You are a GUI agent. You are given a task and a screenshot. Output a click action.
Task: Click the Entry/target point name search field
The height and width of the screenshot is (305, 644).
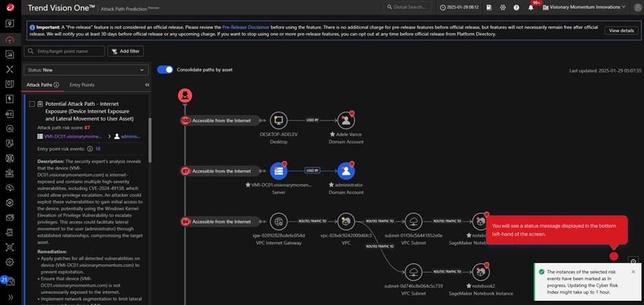pyautogui.click(x=65, y=52)
